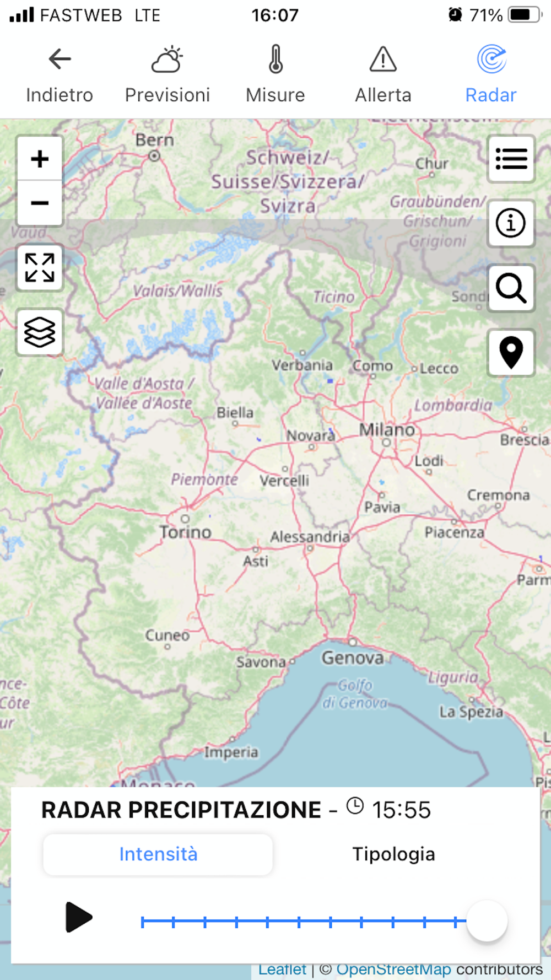This screenshot has height=980, width=551.
Task: Jump to first timeline tick mark
Action: point(142,922)
